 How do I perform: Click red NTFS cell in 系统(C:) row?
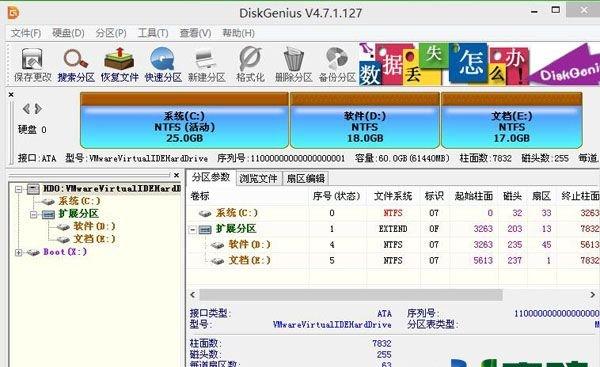393,213
